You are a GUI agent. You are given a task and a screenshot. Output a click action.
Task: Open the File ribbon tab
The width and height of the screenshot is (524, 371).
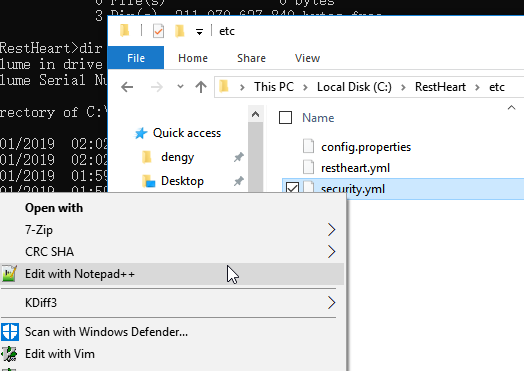click(x=136, y=58)
